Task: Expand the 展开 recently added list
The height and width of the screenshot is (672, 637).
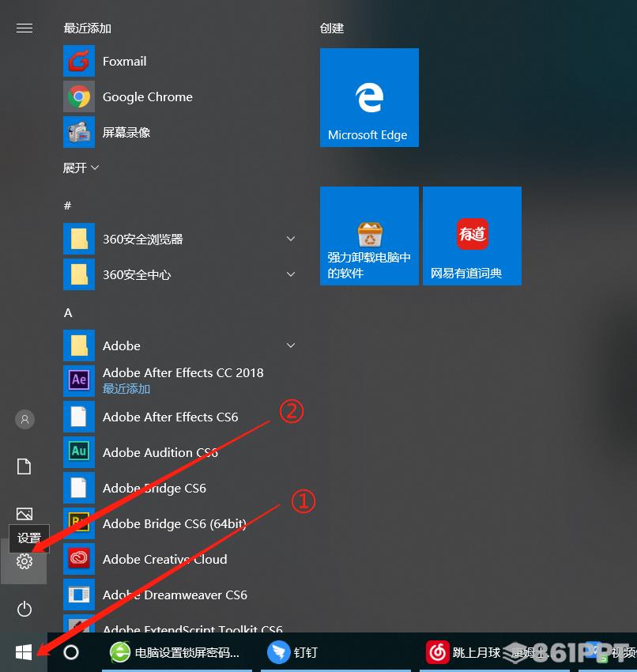Action: click(81, 168)
